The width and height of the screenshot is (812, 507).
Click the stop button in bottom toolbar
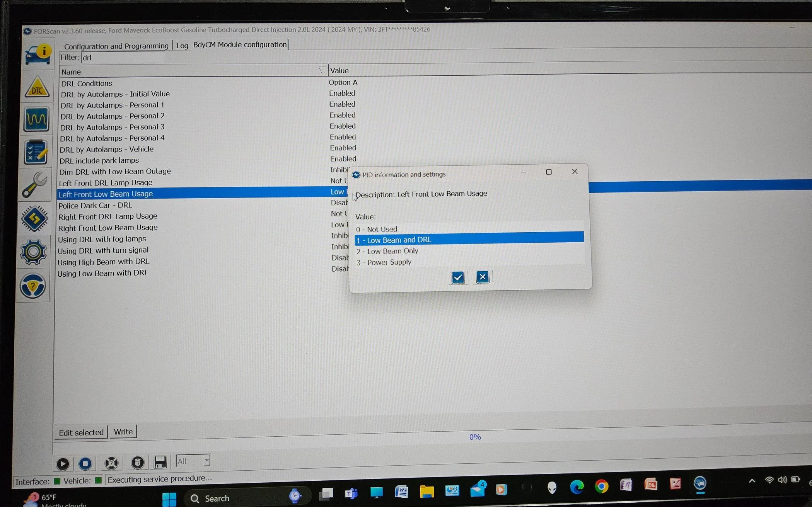(85, 463)
